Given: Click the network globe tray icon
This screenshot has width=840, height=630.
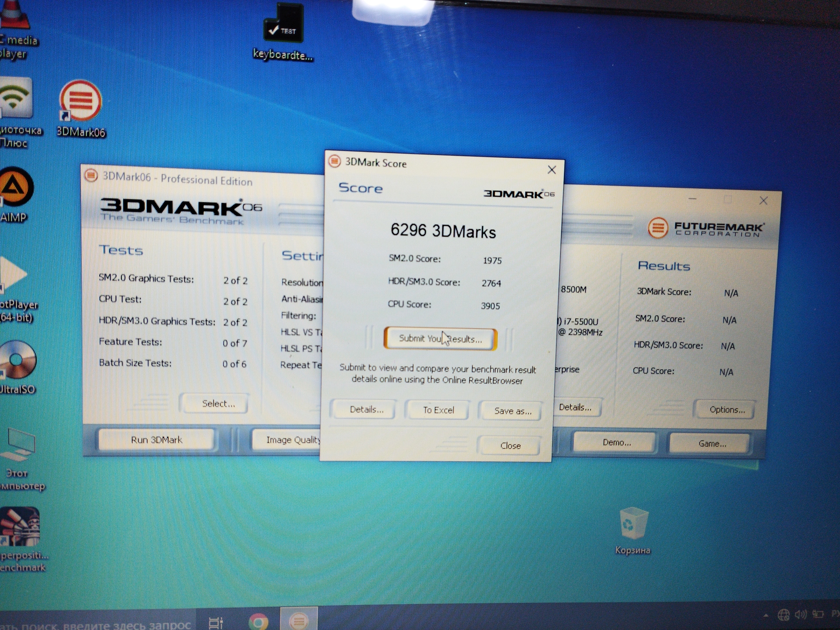Looking at the screenshot, I should click(784, 615).
